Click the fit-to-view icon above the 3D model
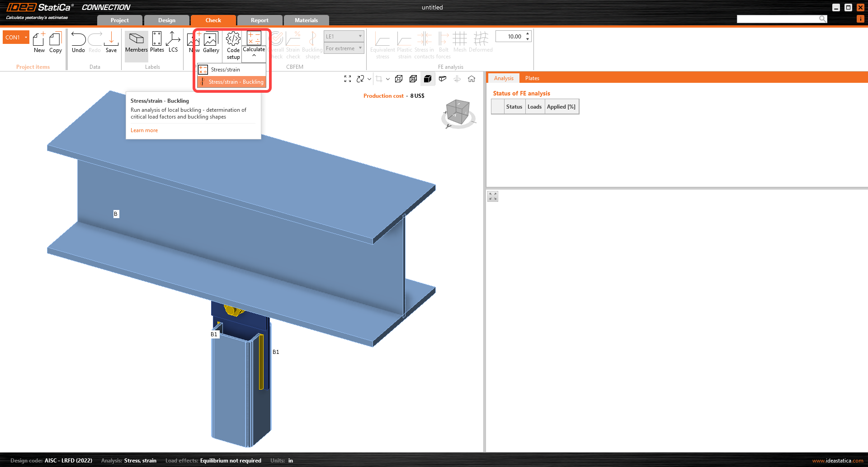Image resolution: width=868 pixels, height=467 pixels. [347, 78]
